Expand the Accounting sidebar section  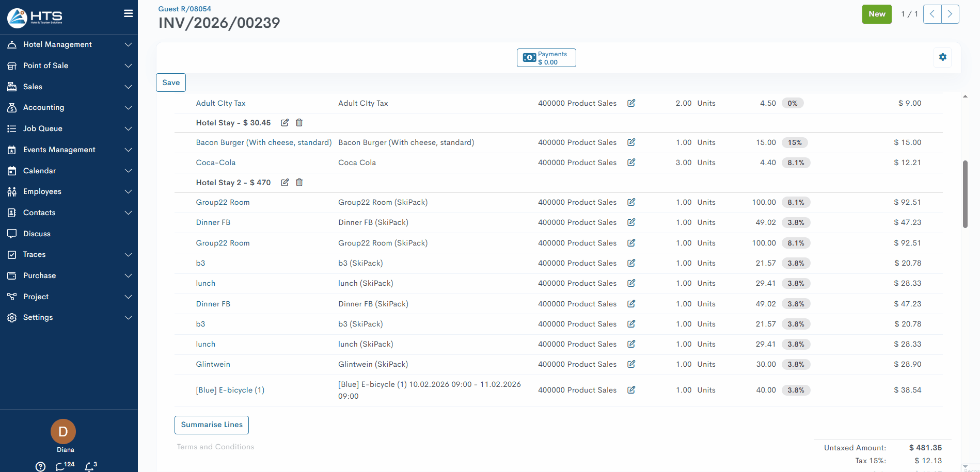pos(69,108)
